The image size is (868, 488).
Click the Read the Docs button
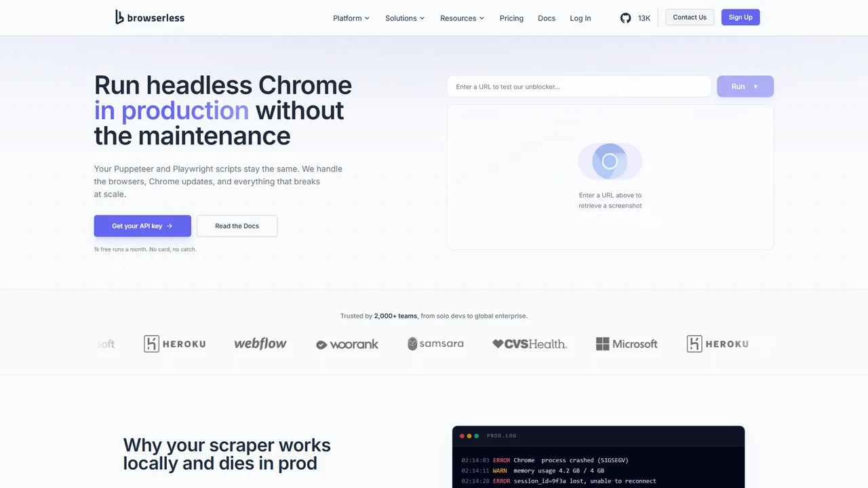coord(237,226)
